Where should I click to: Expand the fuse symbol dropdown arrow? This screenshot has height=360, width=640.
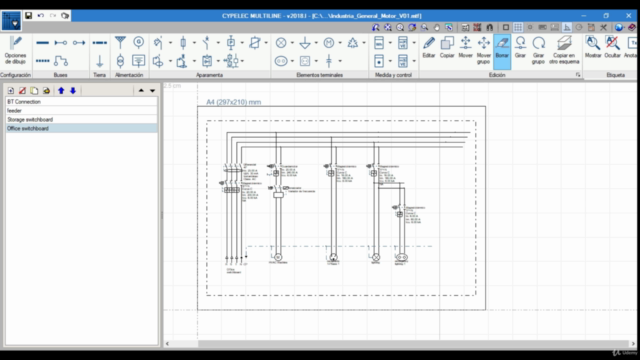[x=194, y=42]
